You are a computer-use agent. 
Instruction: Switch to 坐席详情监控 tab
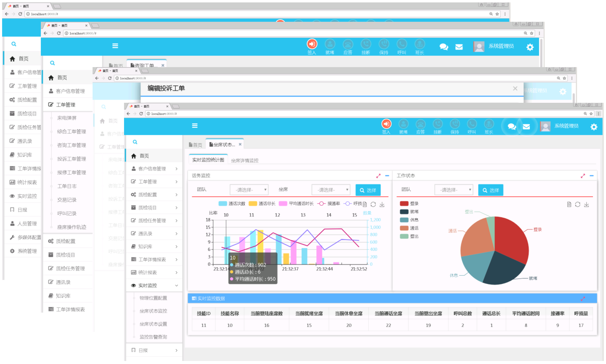[244, 160]
